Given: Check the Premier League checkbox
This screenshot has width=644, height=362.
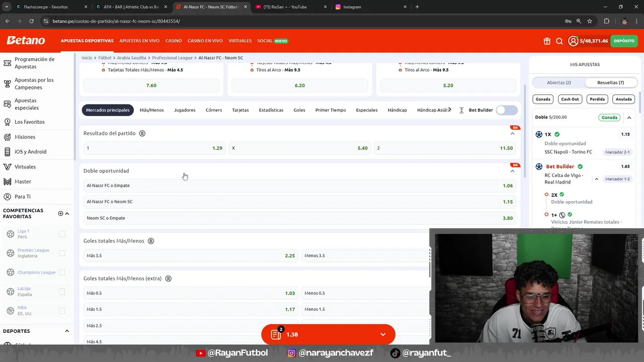Looking at the screenshot, I should pos(62,253).
